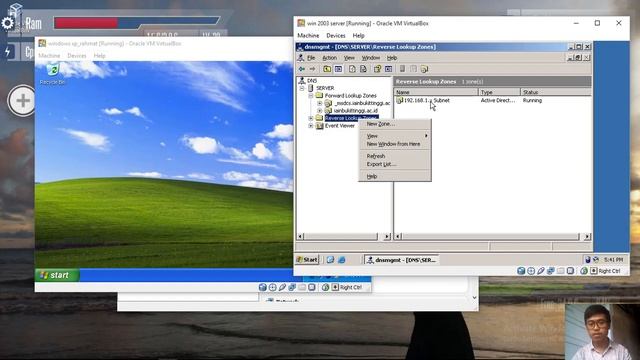Click the Help question-mark toolbar icon
The image size is (640, 360).
377,69
